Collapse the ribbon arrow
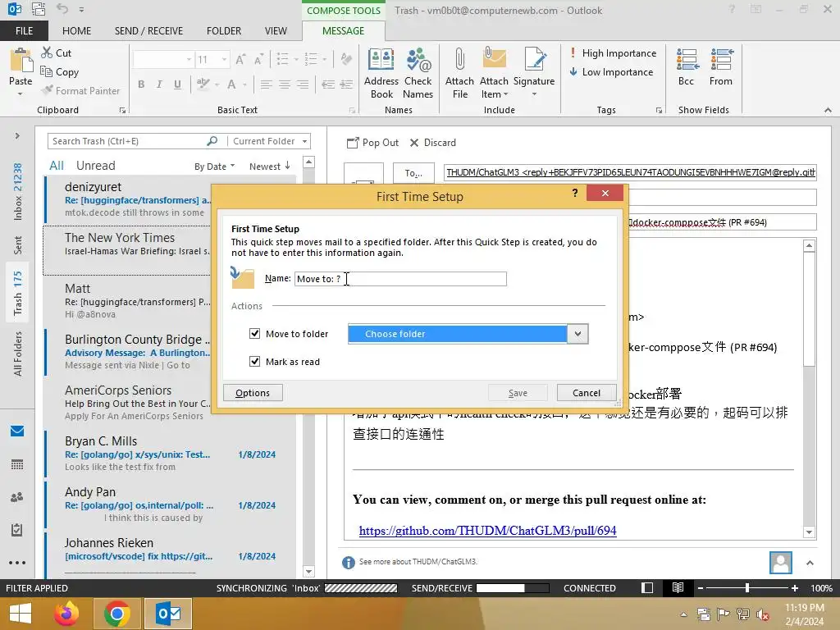 (828, 110)
